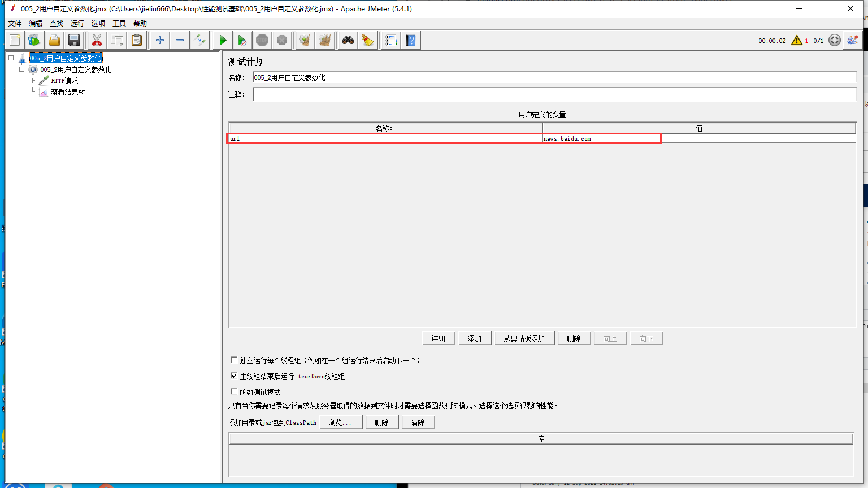Select the thread group 005_2用户自定义参数化
The width and height of the screenshot is (868, 488).
(76, 69)
